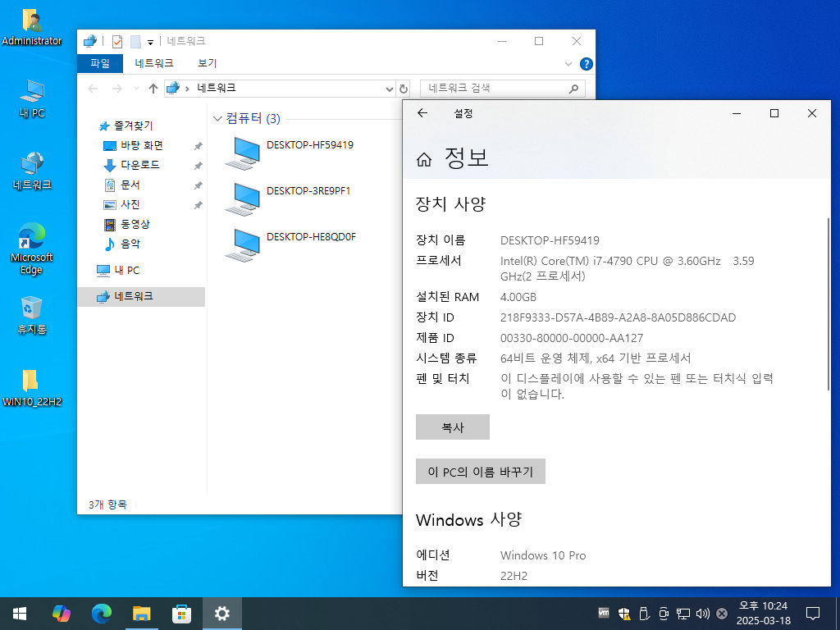Open Explorer help via the question mark icon
The width and height of the screenshot is (840, 630).
[x=586, y=64]
